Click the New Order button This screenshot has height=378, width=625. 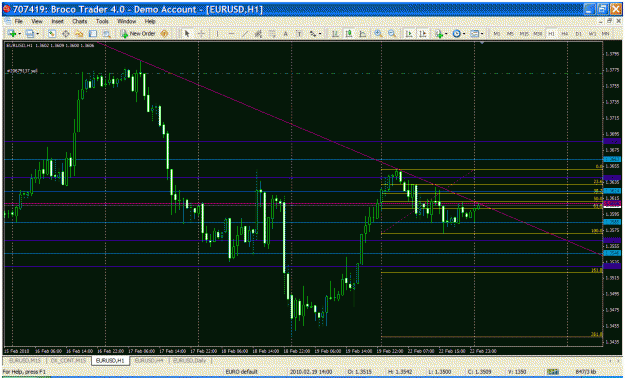(x=138, y=34)
